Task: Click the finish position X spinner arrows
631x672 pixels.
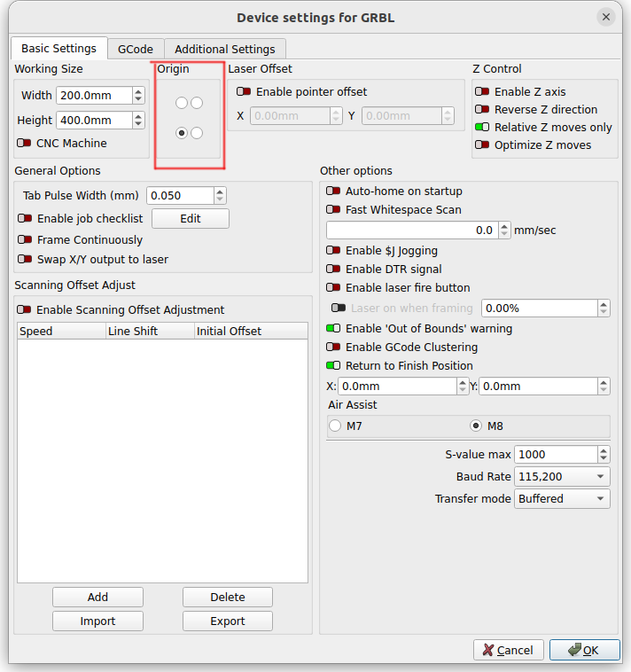Action: click(463, 387)
